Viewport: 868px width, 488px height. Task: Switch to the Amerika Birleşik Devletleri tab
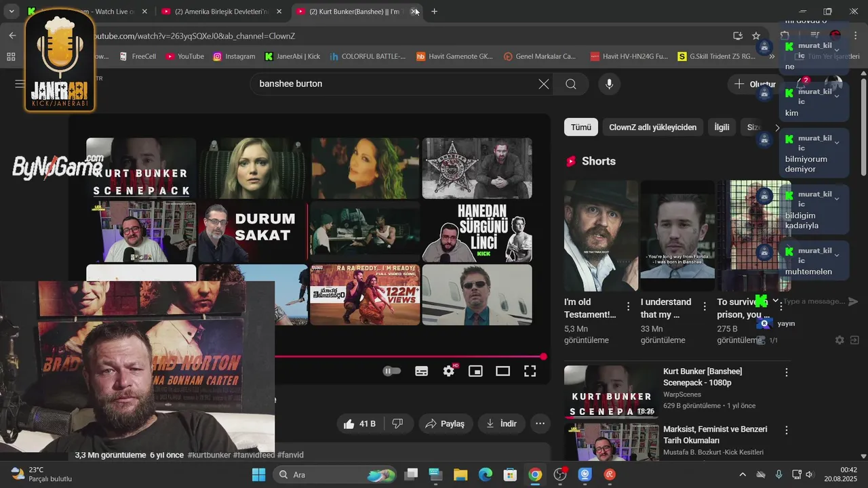(x=221, y=12)
